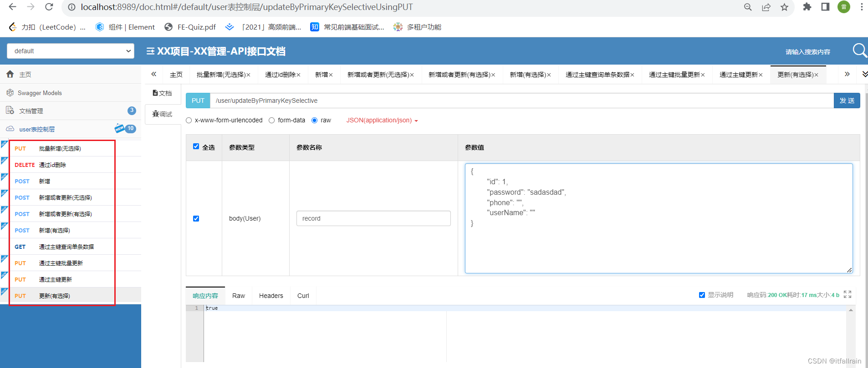Screen dimensions: 868x368
Task: Select DELETE 通过id删除 endpoint
Action: [71, 165]
